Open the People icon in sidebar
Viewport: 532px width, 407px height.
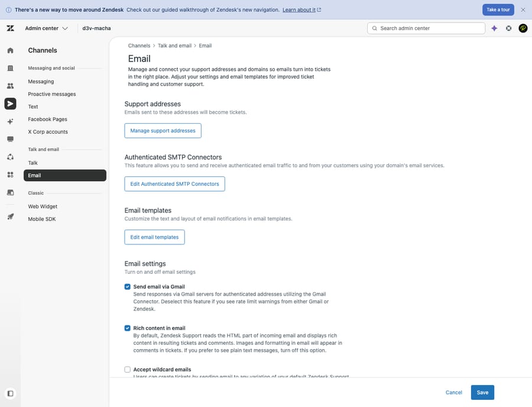click(10, 86)
